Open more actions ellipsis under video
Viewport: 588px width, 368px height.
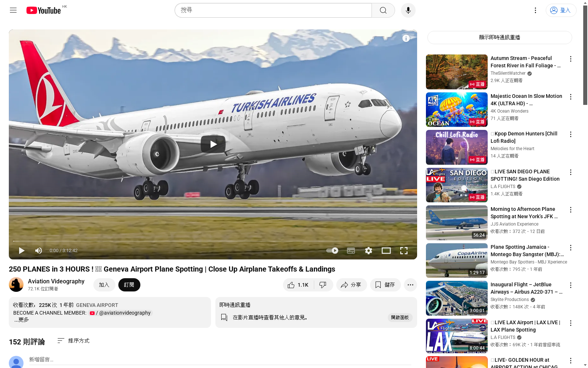coord(410,285)
